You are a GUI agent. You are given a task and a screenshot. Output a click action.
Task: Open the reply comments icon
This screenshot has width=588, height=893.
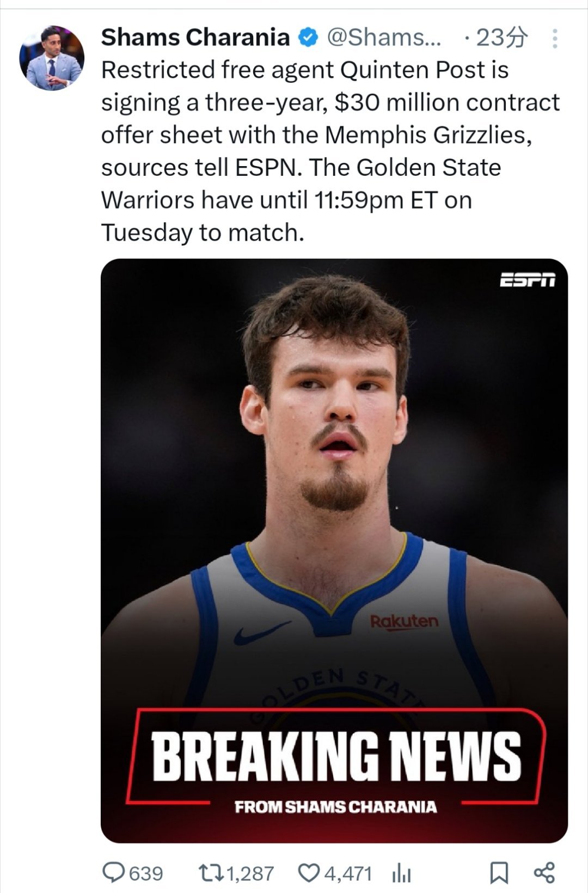click(113, 873)
